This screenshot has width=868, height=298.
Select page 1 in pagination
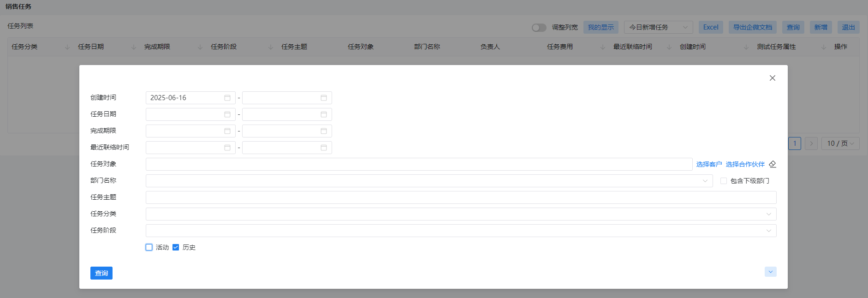point(795,143)
